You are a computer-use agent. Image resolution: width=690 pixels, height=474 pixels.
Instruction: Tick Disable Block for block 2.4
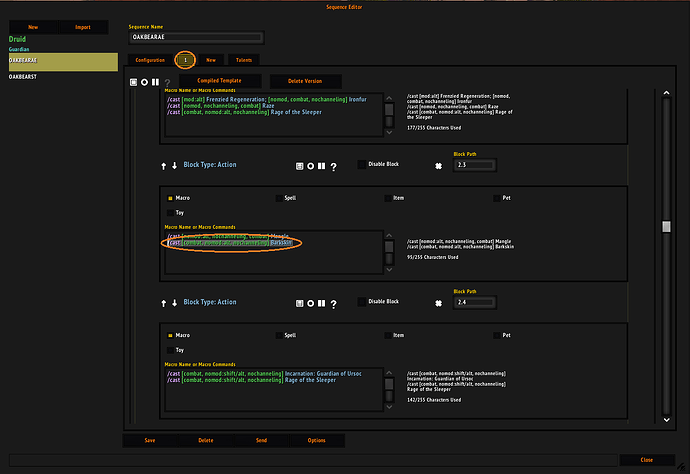click(x=362, y=302)
